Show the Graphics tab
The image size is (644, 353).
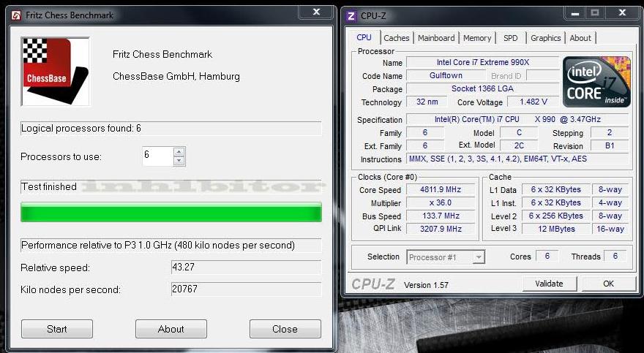[545, 38]
